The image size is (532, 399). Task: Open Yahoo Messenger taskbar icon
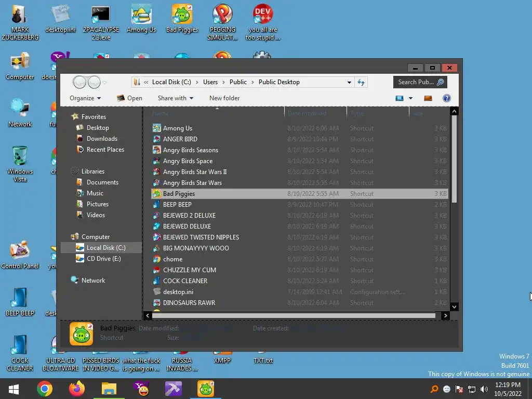(x=141, y=389)
